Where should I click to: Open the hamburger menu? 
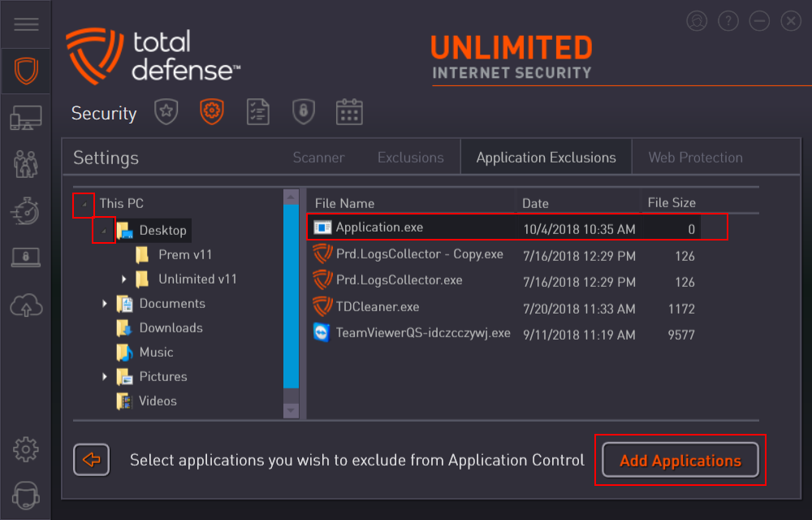coord(26,24)
